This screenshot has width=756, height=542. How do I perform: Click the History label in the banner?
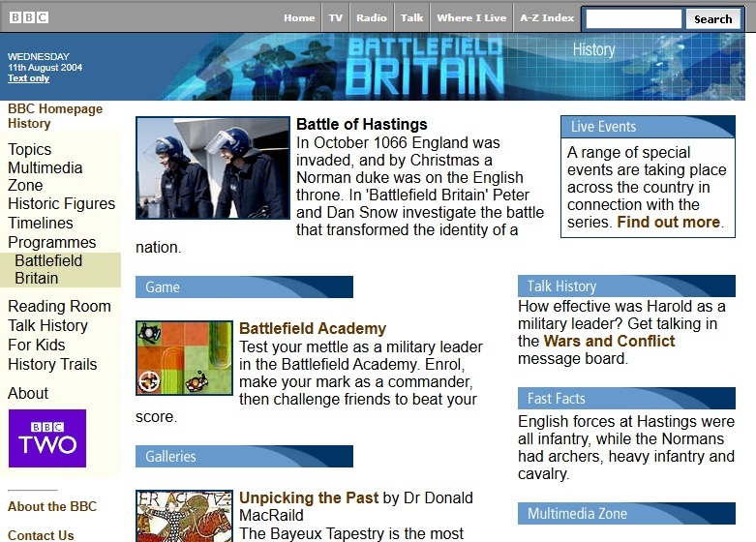pos(593,49)
